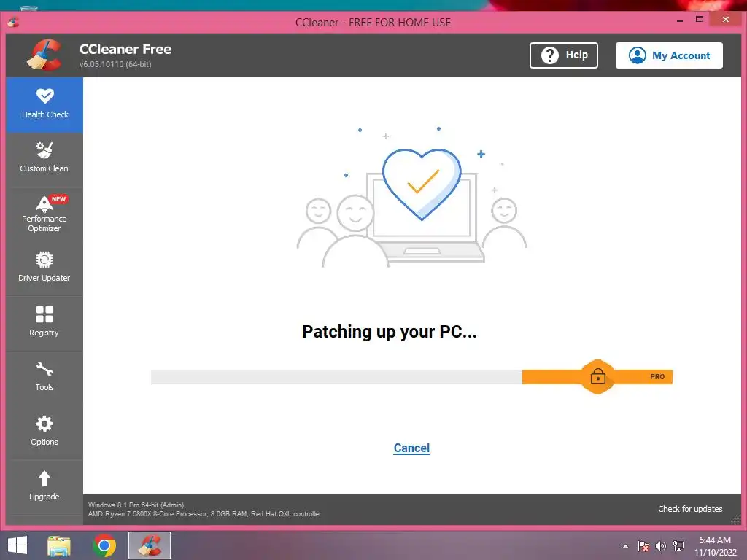Open the volume control in tray

[661, 546]
